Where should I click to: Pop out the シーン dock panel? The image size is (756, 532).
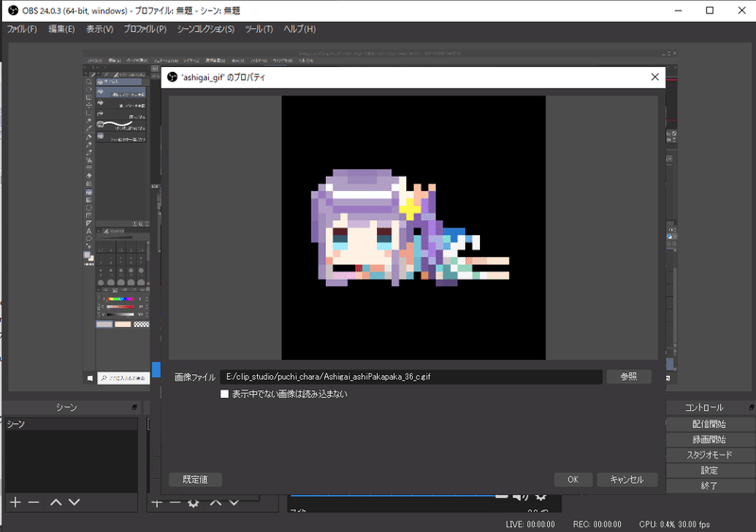click(x=134, y=407)
